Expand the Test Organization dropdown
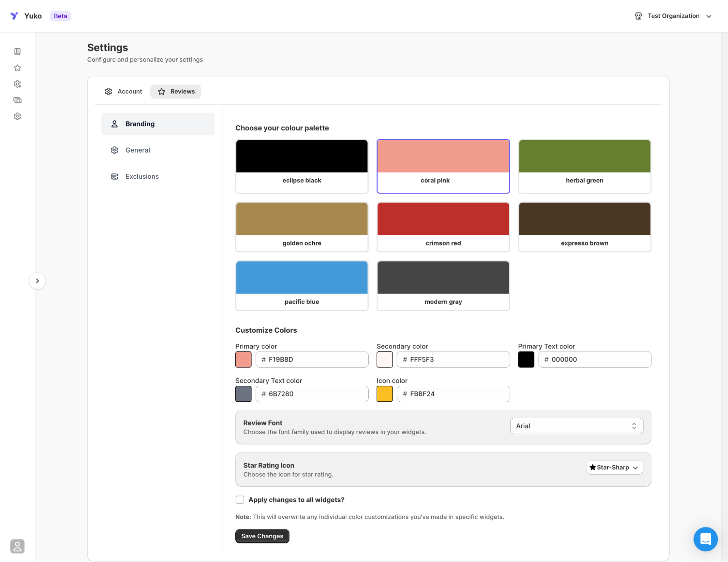The width and height of the screenshot is (728, 562). 709,16
